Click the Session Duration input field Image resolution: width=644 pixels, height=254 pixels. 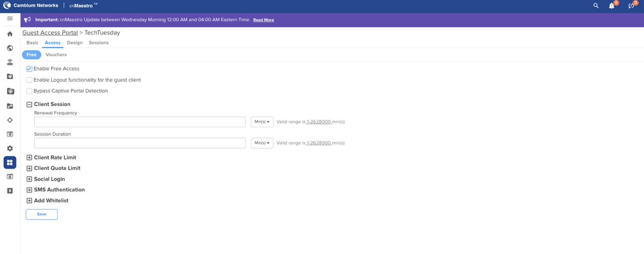tap(140, 143)
